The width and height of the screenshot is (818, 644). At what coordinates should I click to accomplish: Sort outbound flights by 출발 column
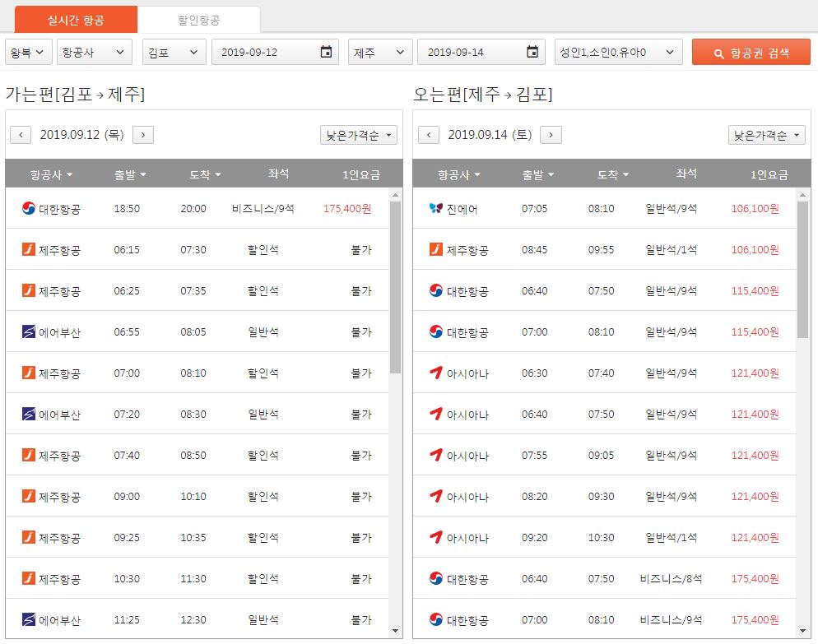(x=130, y=174)
